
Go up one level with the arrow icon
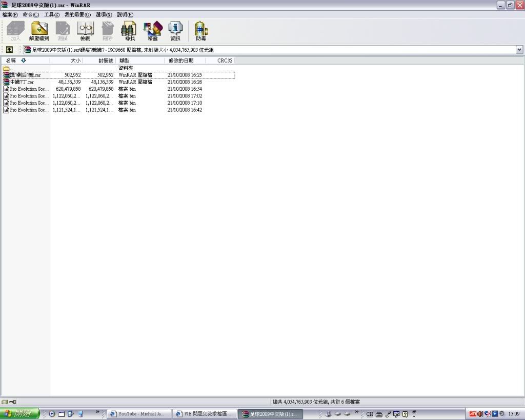pos(9,50)
